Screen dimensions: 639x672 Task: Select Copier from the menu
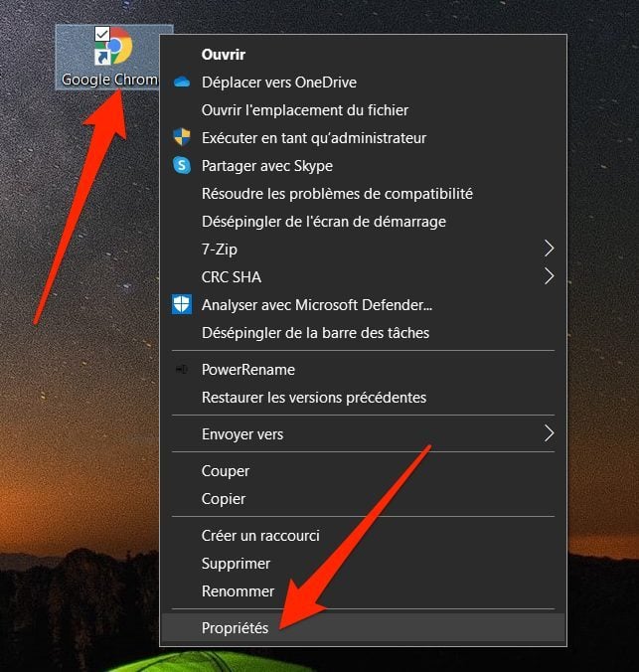[x=364, y=499]
